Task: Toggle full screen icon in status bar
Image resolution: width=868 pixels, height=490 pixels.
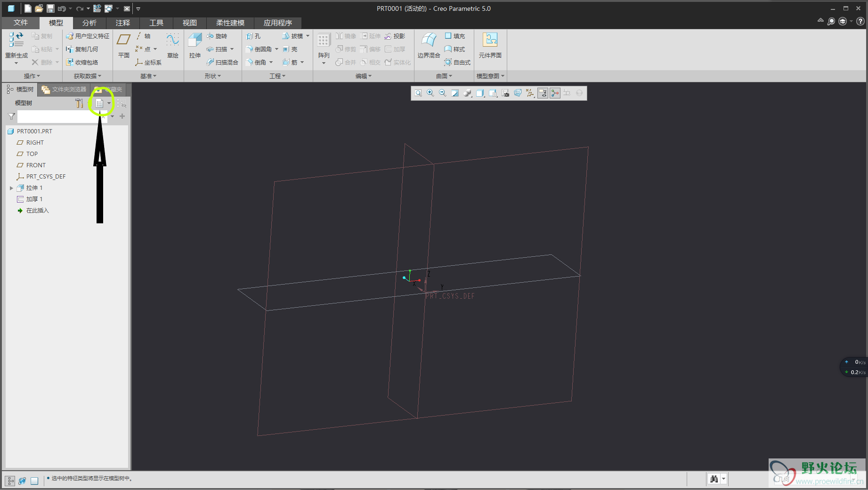Action: pyautogui.click(x=34, y=481)
